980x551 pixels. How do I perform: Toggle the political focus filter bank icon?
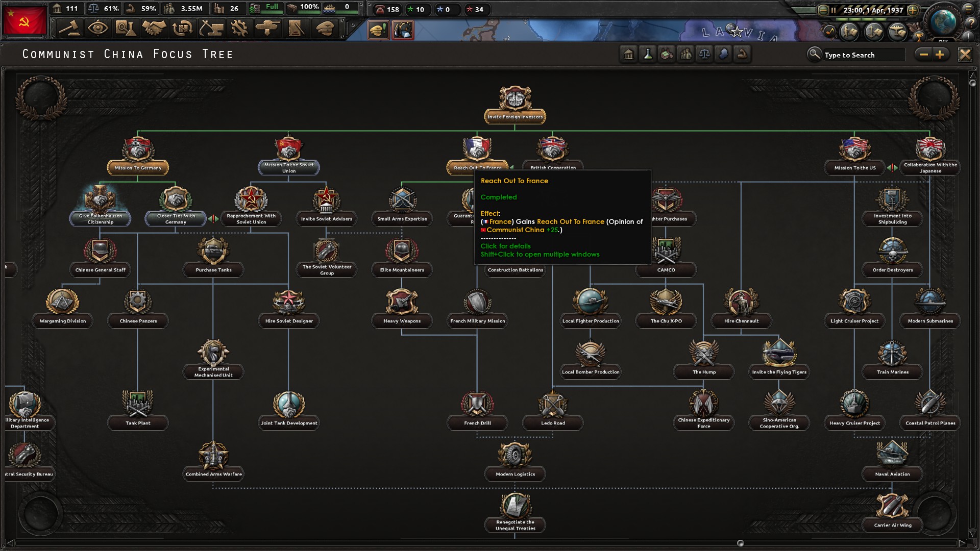click(x=629, y=55)
